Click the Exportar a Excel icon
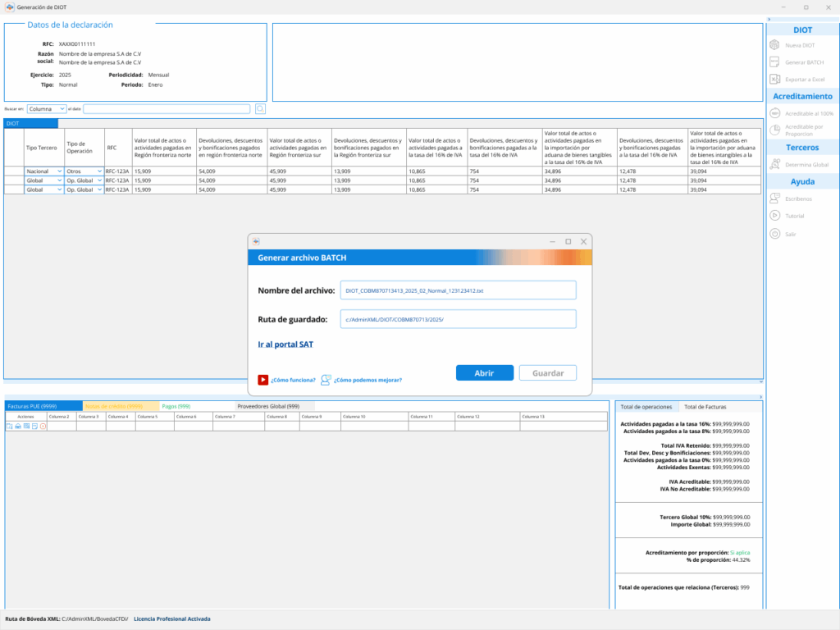840x630 pixels. (x=774, y=80)
